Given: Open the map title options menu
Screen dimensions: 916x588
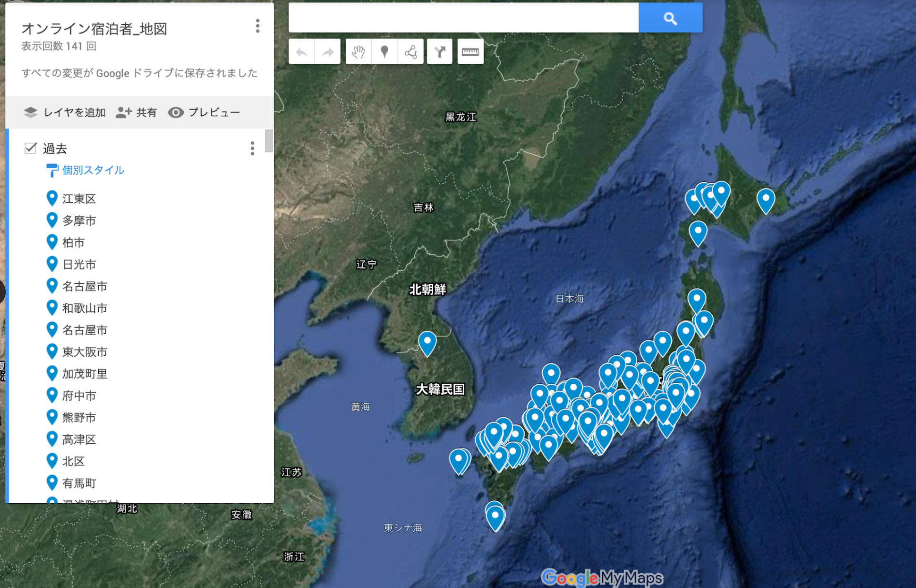Looking at the screenshot, I should click(258, 26).
